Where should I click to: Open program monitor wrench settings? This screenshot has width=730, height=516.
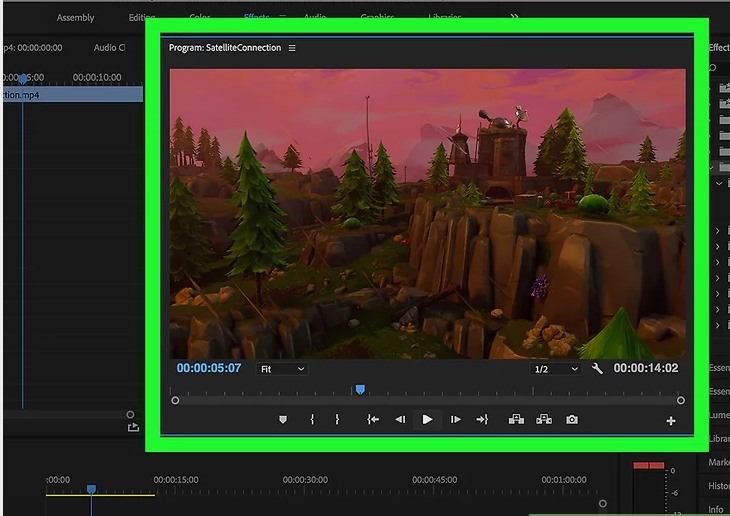pyautogui.click(x=597, y=369)
